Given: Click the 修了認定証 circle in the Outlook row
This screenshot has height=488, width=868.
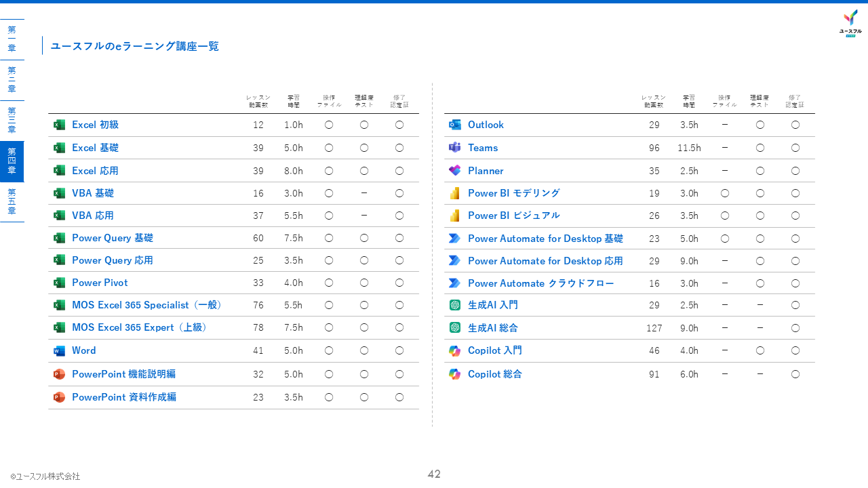Looking at the screenshot, I should click(795, 125).
